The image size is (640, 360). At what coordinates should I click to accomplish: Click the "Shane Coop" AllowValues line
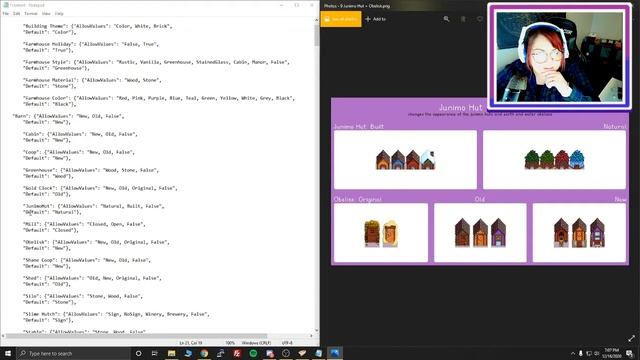[x=87, y=260]
